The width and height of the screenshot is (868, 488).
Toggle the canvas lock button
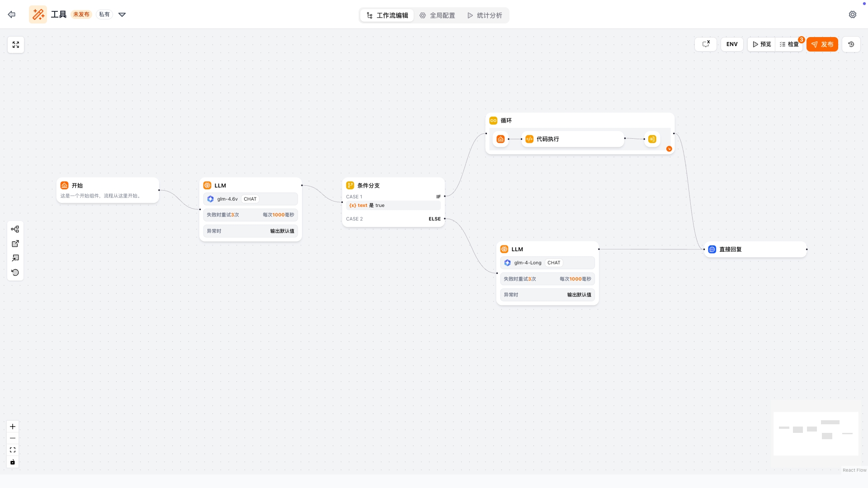(x=13, y=462)
